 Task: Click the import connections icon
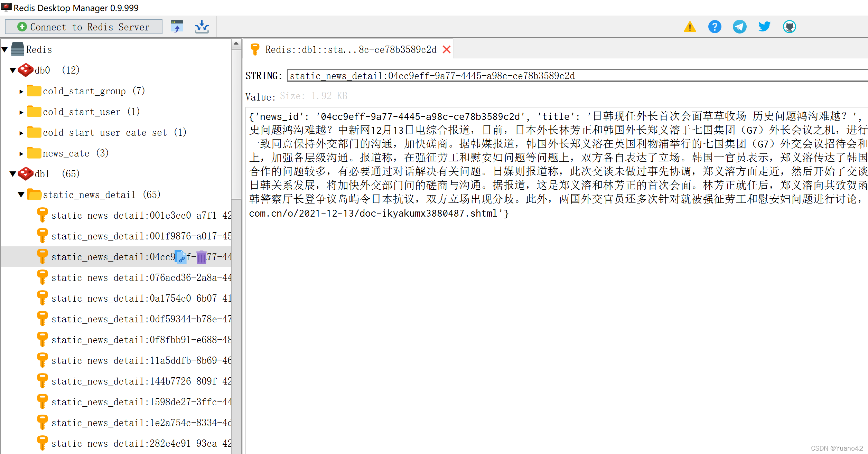tap(202, 27)
